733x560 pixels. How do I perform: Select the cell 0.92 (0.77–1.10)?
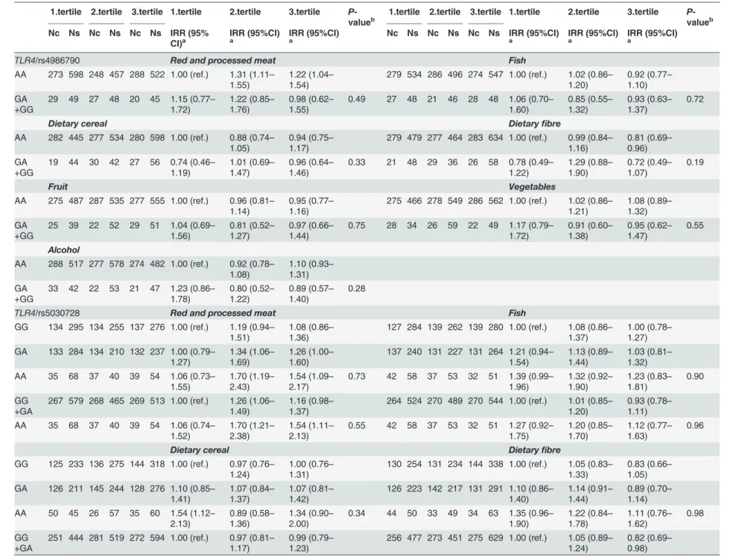(650, 80)
